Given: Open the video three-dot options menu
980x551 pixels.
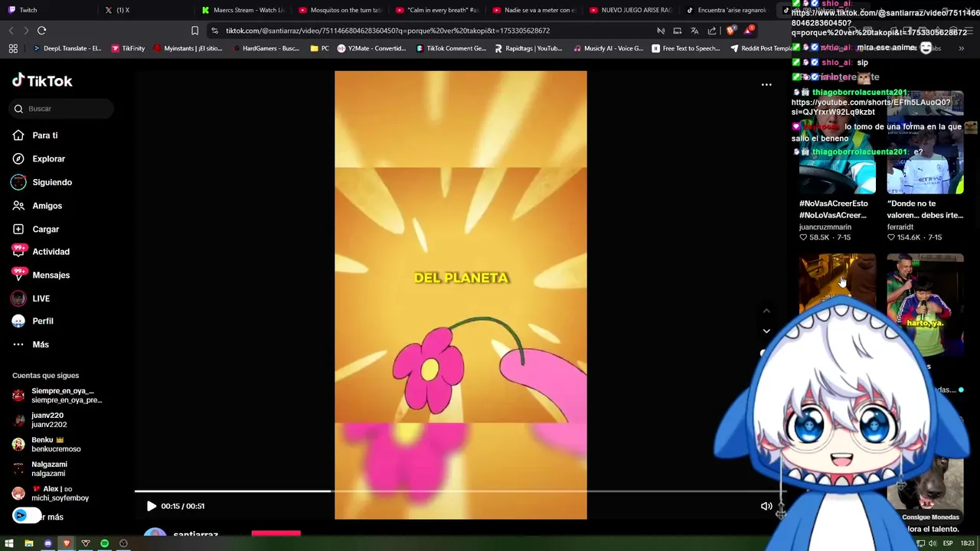Looking at the screenshot, I should [766, 85].
